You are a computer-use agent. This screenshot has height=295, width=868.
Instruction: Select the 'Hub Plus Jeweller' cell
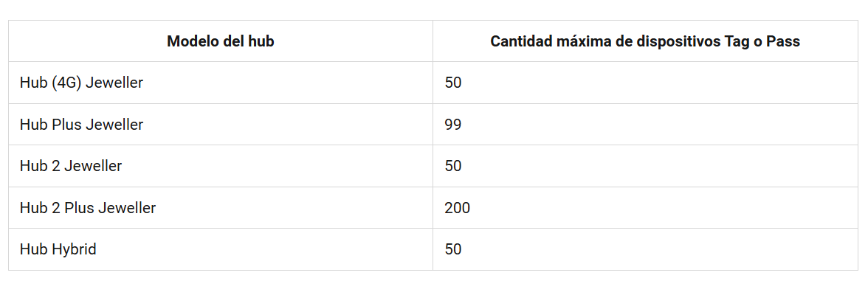click(x=81, y=125)
